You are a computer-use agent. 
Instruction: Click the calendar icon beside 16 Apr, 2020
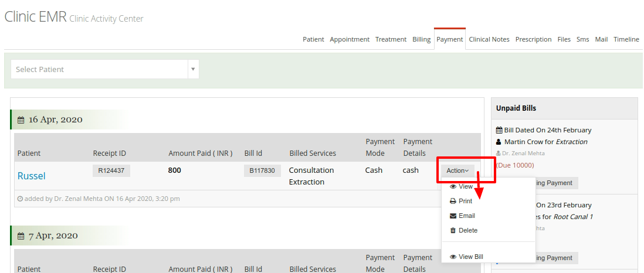21,120
